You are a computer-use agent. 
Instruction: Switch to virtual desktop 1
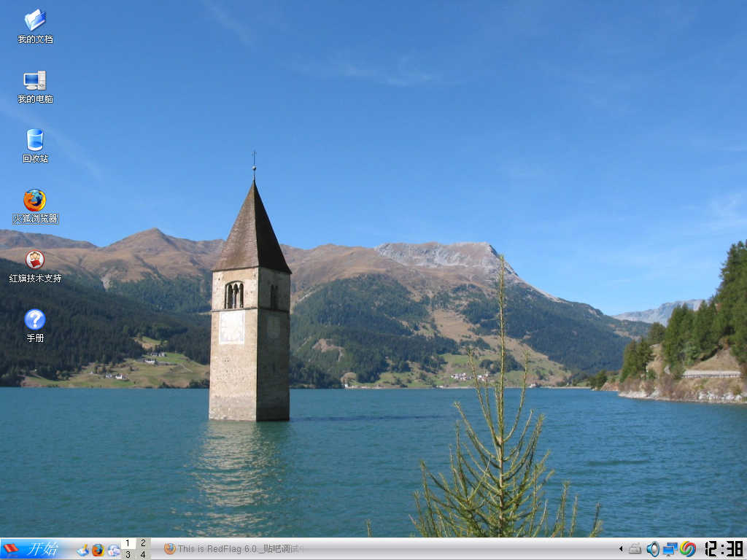pos(128,543)
